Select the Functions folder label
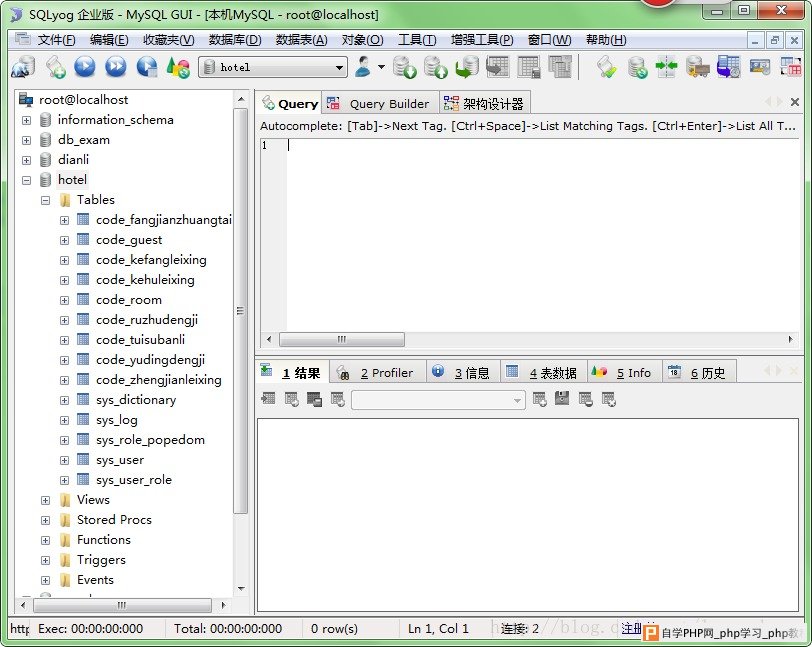The height and width of the screenshot is (647, 812). pos(104,540)
